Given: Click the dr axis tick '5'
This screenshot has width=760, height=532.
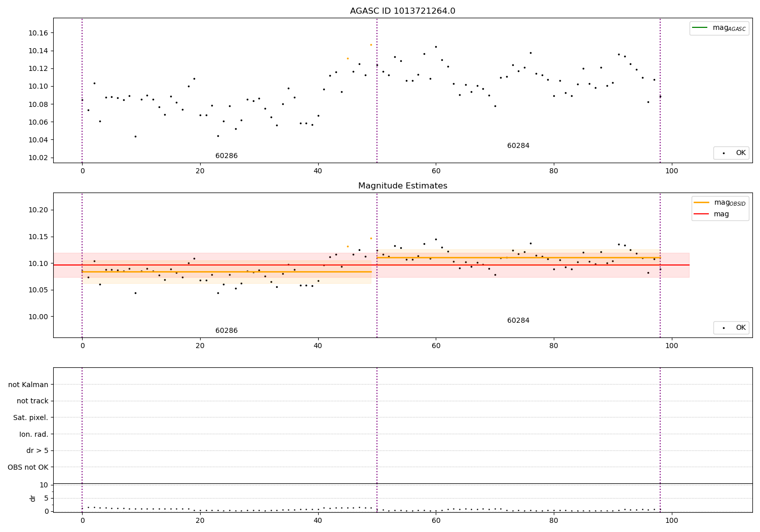Looking at the screenshot, I should [46, 498].
